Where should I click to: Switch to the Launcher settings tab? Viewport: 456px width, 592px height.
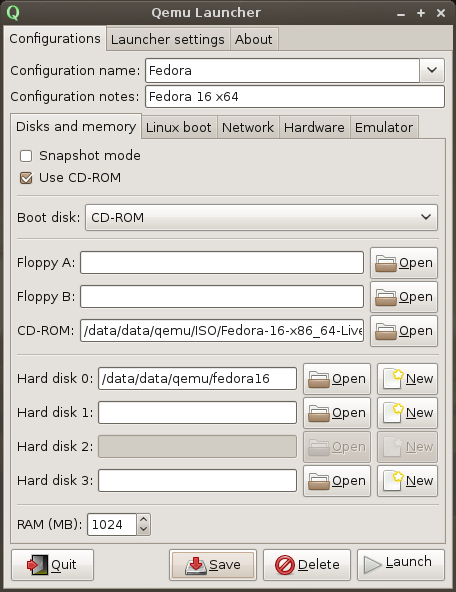pyautogui.click(x=168, y=39)
